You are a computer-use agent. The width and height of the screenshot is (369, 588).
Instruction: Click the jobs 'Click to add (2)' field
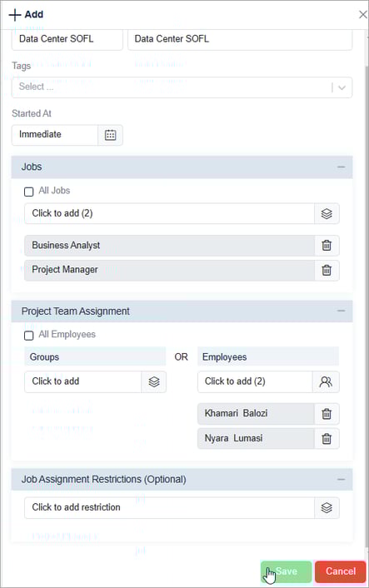click(169, 214)
